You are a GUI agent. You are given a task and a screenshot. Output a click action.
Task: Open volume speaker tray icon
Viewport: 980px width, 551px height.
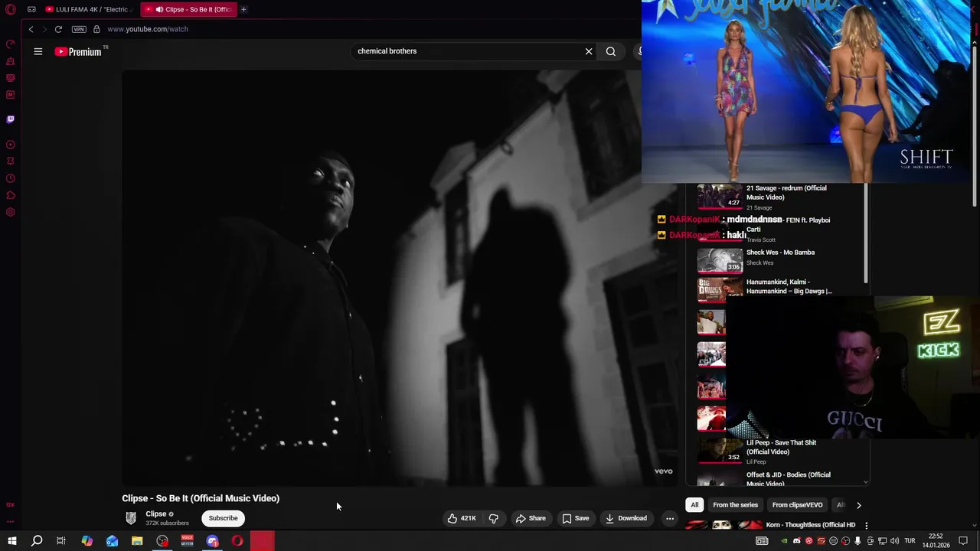894,541
